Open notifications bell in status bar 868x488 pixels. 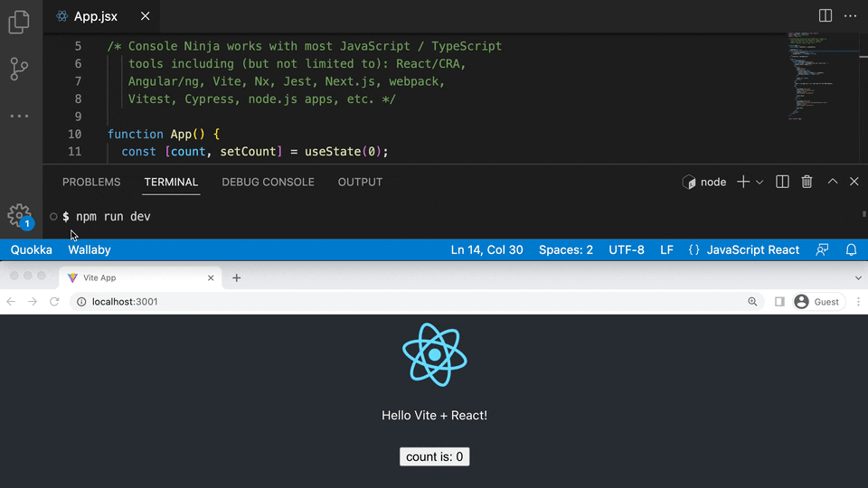[x=851, y=249]
